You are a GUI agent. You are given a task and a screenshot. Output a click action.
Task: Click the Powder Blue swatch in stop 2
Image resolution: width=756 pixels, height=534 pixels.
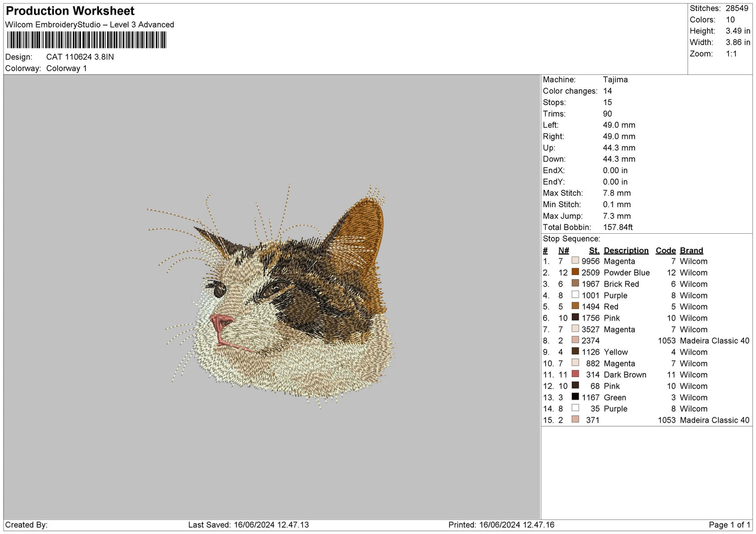pyautogui.click(x=575, y=272)
